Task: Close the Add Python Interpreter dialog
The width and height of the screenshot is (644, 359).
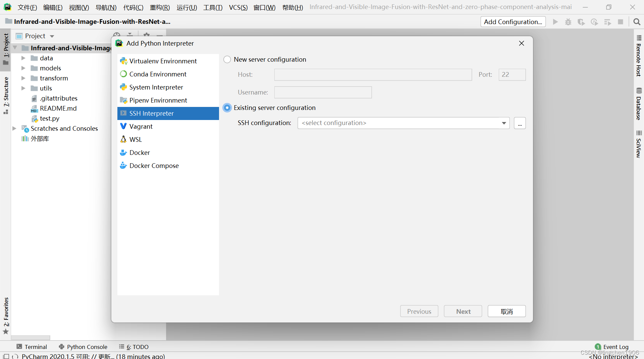Action: tap(521, 43)
